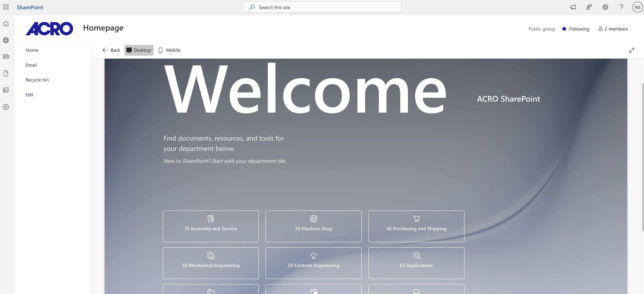Click the Back arrow button

111,50
